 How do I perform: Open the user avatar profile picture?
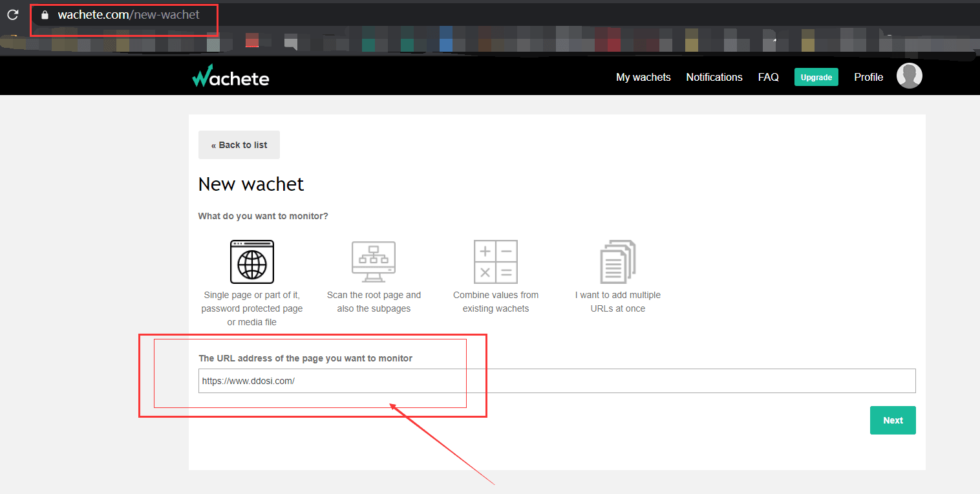pyautogui.click(x=909, y=76)
